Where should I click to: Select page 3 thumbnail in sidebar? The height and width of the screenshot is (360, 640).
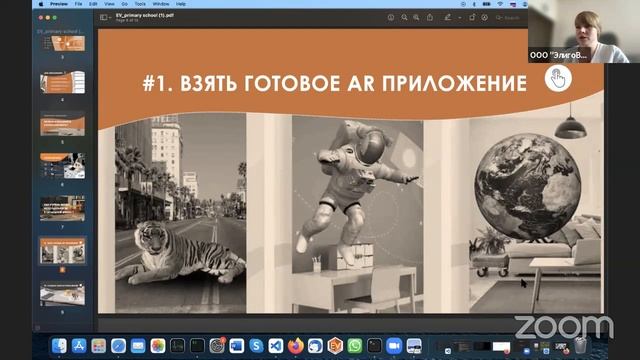62,43
